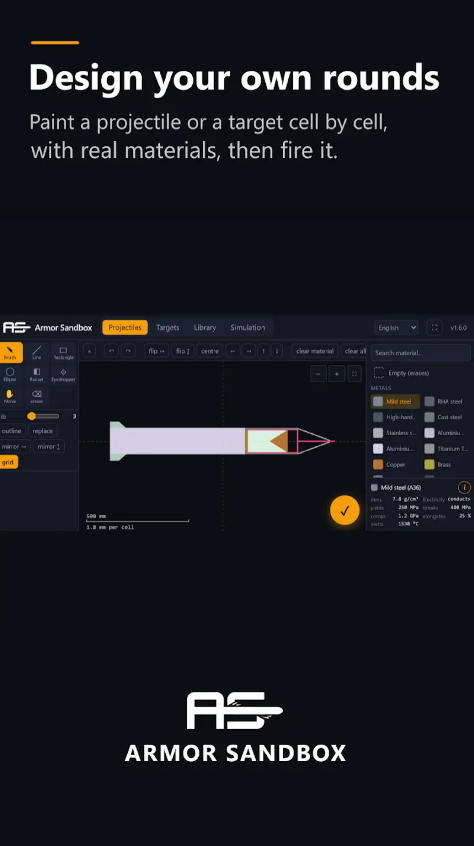Toggle vertical mirror option

[x=49, y=447]
